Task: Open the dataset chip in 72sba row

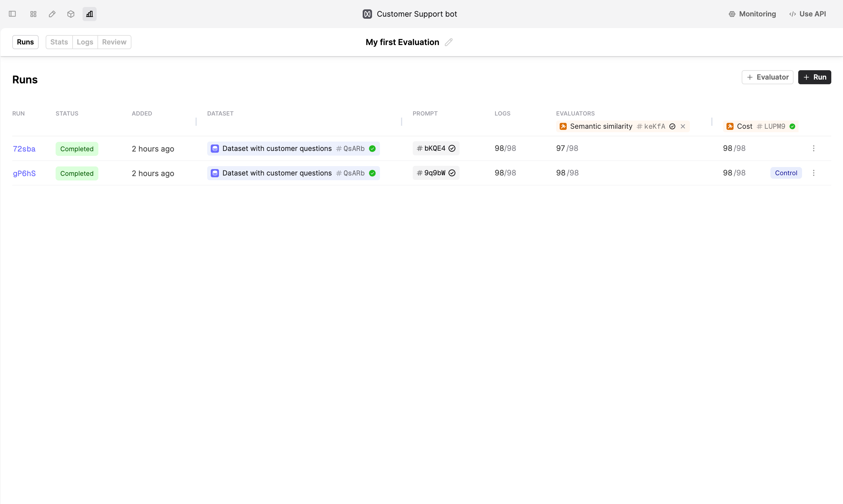Action: point(294,148)
